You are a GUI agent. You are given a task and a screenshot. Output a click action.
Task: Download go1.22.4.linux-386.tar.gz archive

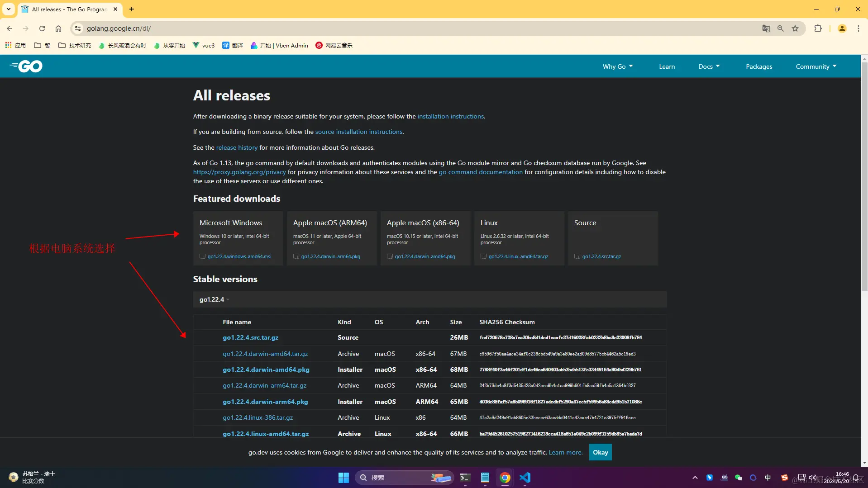258,417
